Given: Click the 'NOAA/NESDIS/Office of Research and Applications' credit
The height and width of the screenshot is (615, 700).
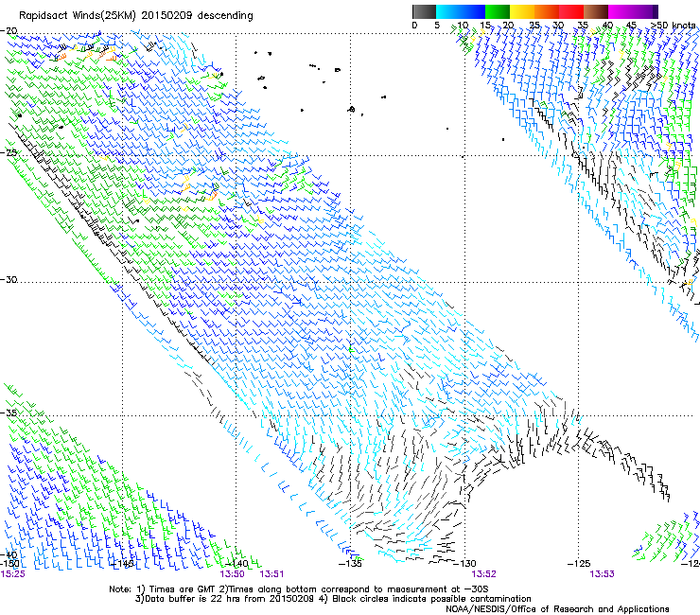Looking at the screenshot, I should point(557,609).
